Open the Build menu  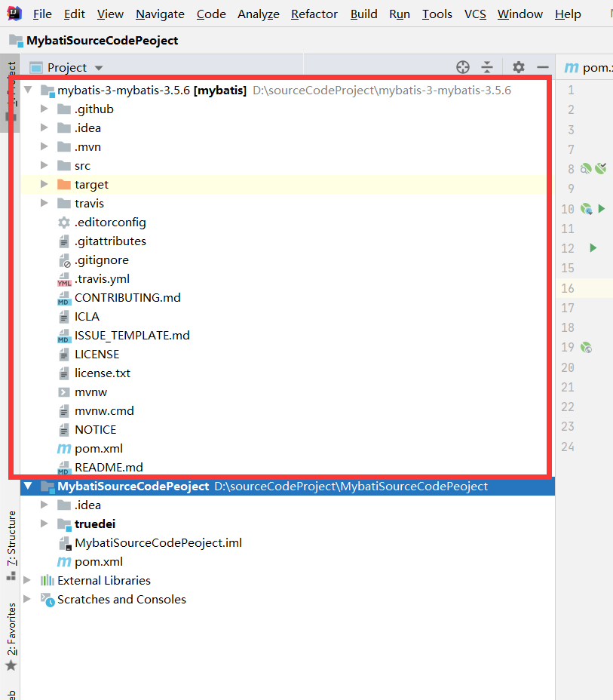pos(364,14)
